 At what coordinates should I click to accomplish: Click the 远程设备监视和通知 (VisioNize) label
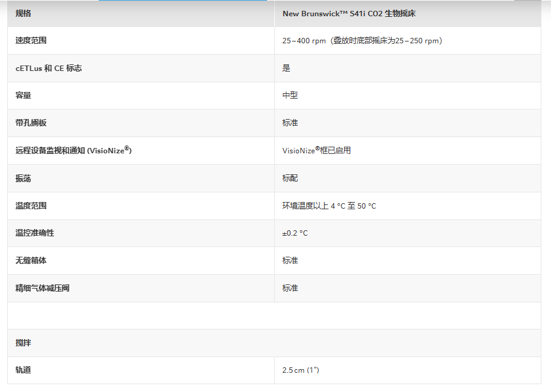73,150
